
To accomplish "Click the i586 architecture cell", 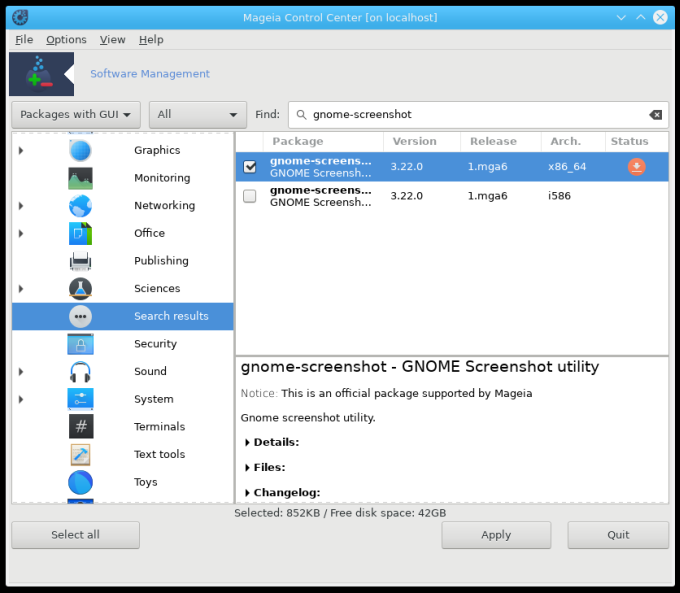I will 559,196.
